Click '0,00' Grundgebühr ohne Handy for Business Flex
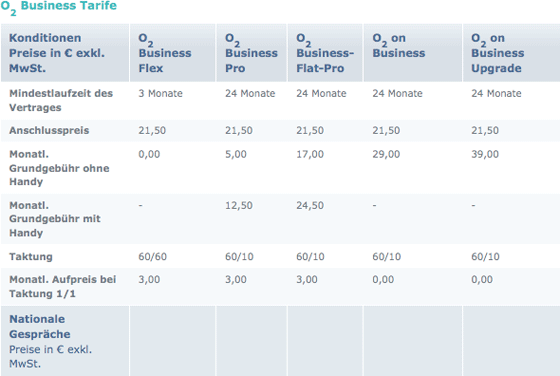Screen dimensions: 560x376 click(x=149, y=154)
